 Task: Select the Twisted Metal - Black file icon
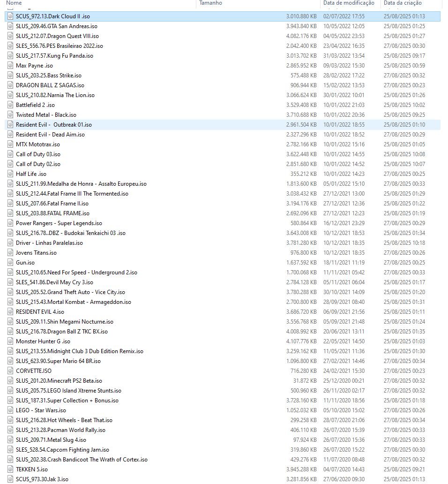10,115
